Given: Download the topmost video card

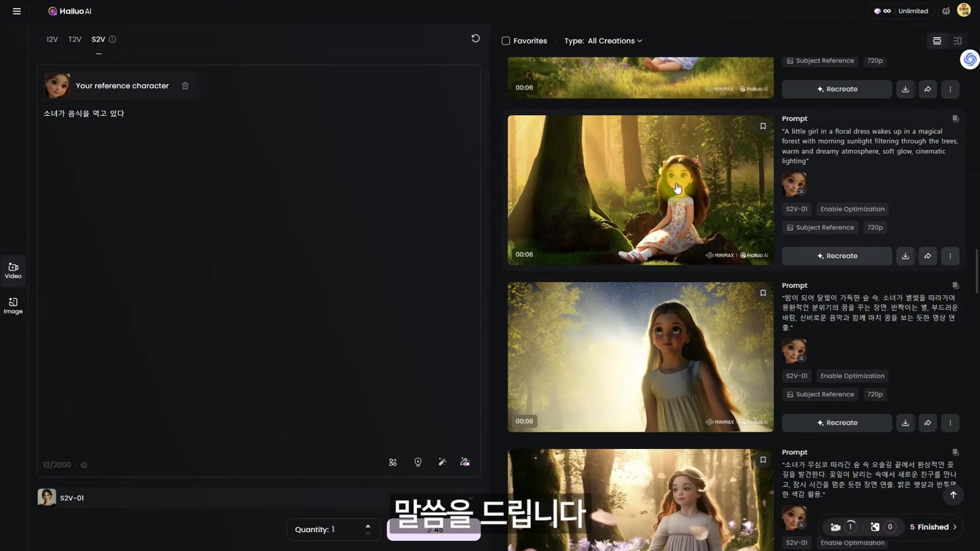Looking at the screenshot, I should (905, 89).
